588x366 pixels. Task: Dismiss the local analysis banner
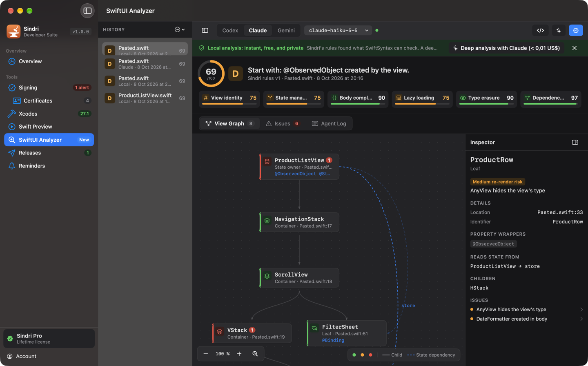pos(575,48)
